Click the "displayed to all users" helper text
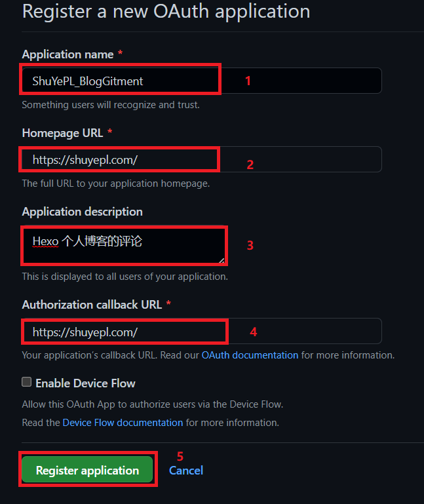 click(125, 277)
